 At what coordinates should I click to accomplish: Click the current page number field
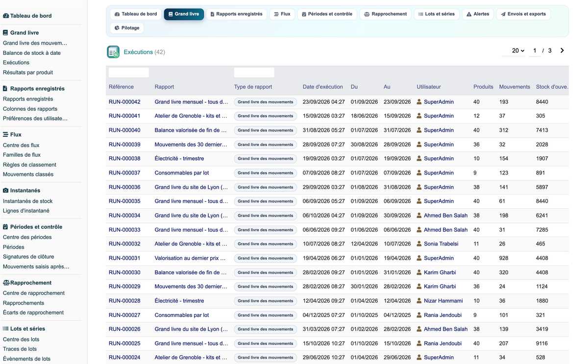click(535, 50)
